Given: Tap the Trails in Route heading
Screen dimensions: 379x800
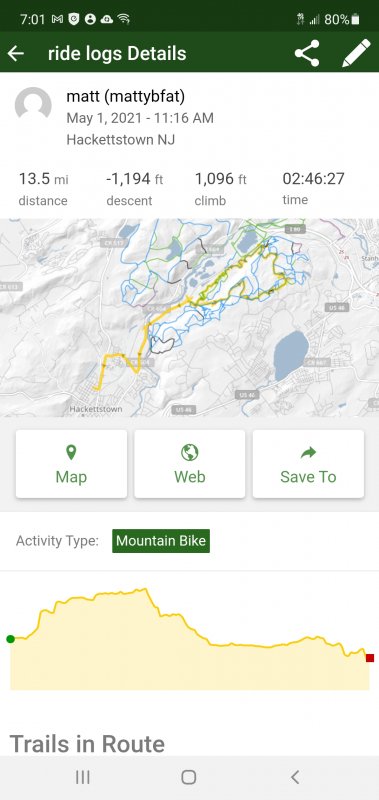Looking at the screenshot, I should pos(87,744).
